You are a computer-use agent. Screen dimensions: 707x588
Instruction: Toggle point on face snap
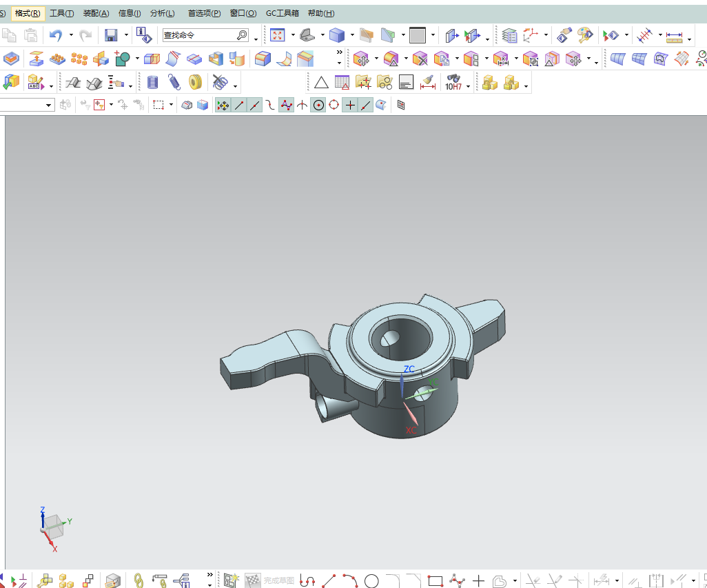(381, 105)
